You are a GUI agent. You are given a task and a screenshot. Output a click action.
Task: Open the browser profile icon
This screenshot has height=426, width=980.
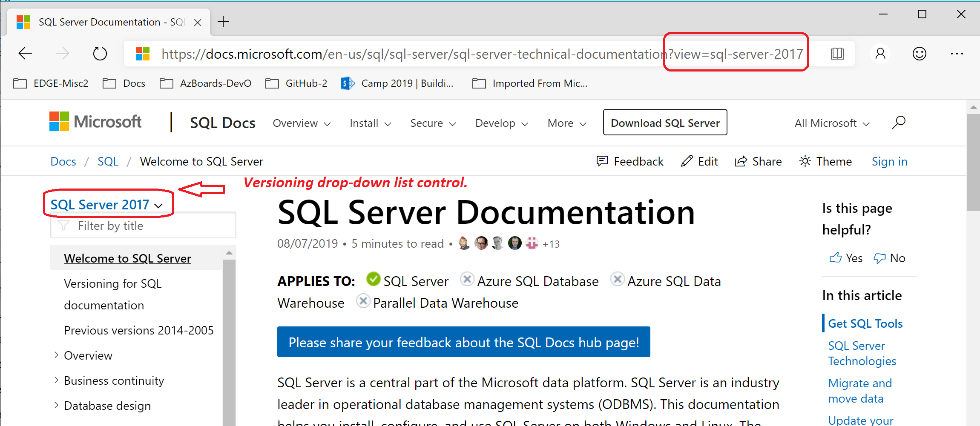pyautogui.click(x=880, y=53)
